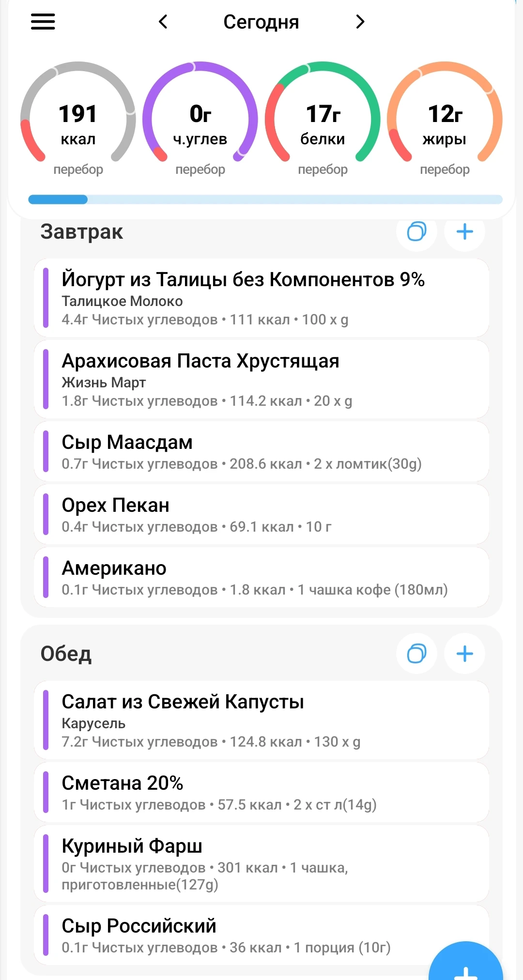Add food to Обед

coord(464,654)
